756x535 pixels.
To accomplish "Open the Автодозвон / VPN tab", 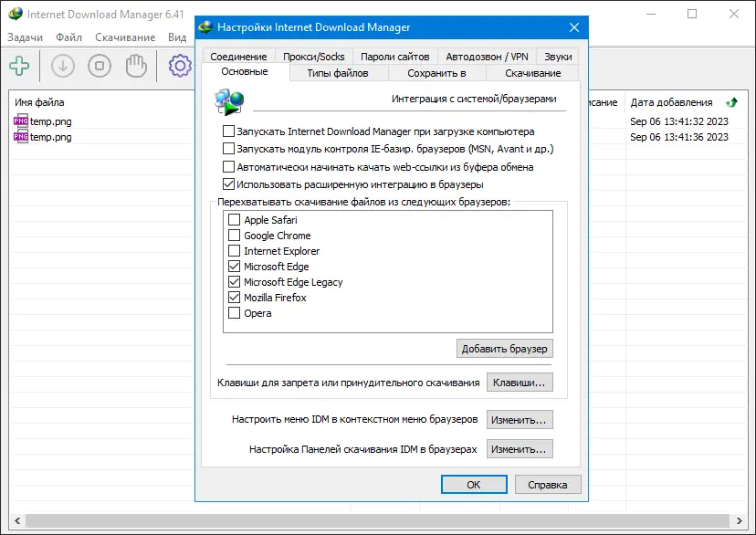I will (487, 57).
